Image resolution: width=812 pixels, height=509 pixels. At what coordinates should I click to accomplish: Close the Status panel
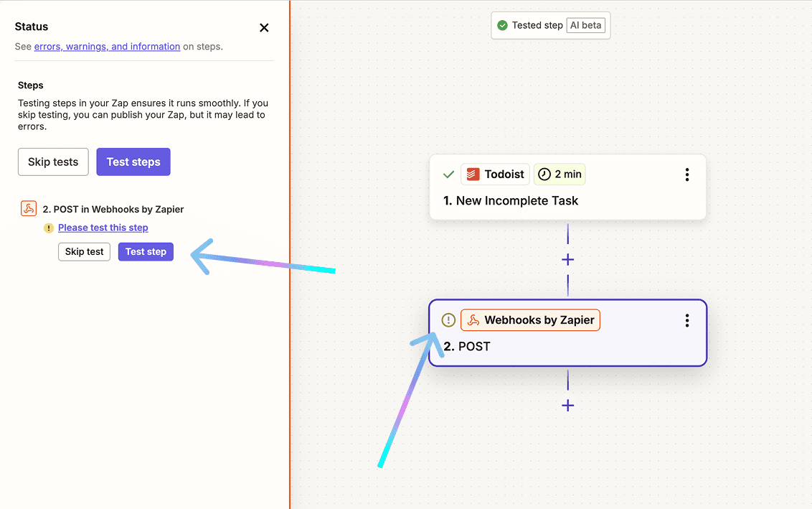(264, 28)
